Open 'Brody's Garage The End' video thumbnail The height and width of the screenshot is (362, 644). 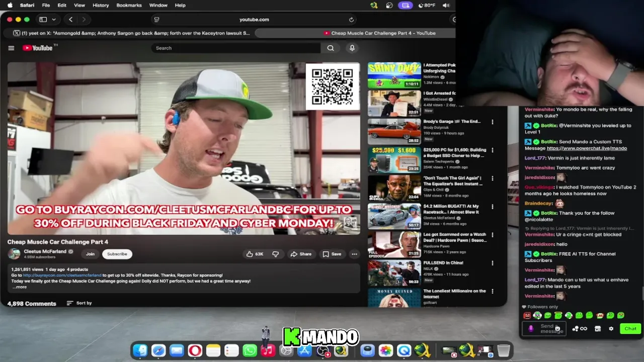coord(394,131)
